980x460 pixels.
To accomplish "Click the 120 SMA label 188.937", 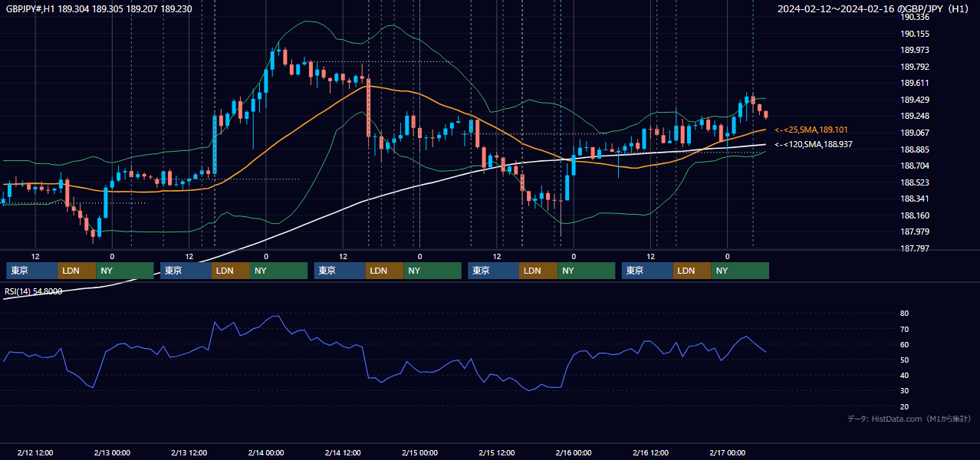I will coord(813,144).
